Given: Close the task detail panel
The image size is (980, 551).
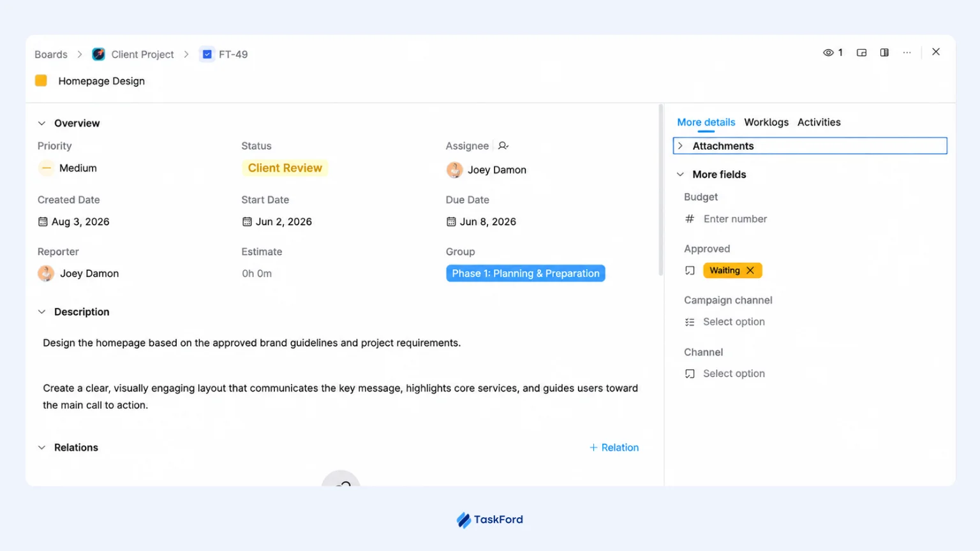Looking at the screenshot, I should [936, 52].
